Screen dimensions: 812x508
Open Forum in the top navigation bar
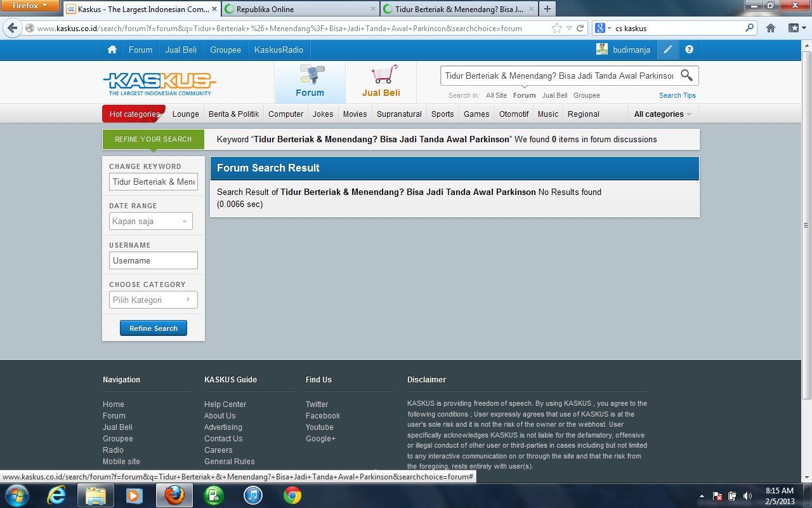pyautogui.click(x=140, y=50)
